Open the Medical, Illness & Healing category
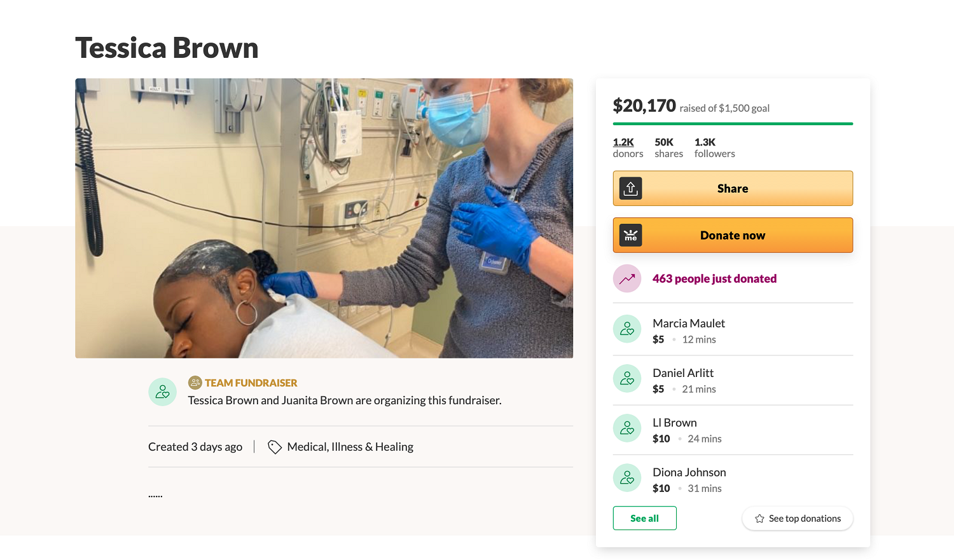 coord(350,447)
